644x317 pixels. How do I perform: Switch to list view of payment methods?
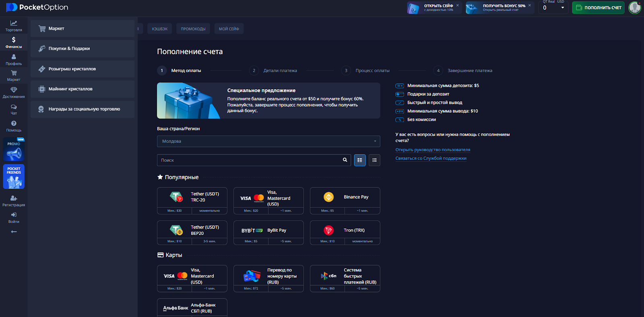click(x=374, y=160)
